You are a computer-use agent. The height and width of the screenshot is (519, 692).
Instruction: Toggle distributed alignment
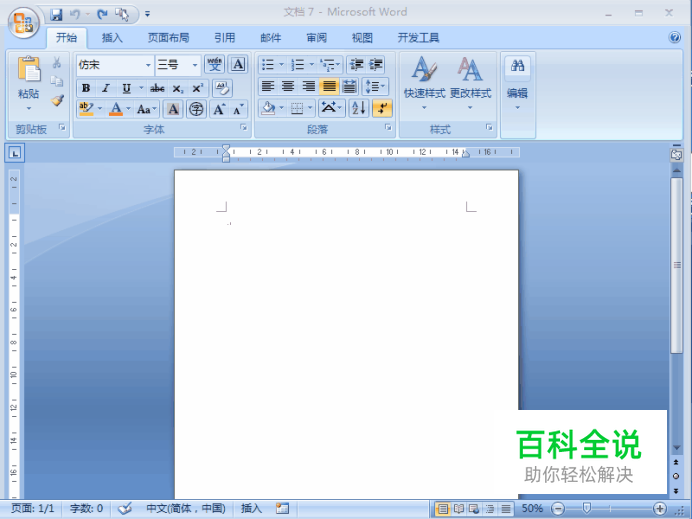[349, 86]
